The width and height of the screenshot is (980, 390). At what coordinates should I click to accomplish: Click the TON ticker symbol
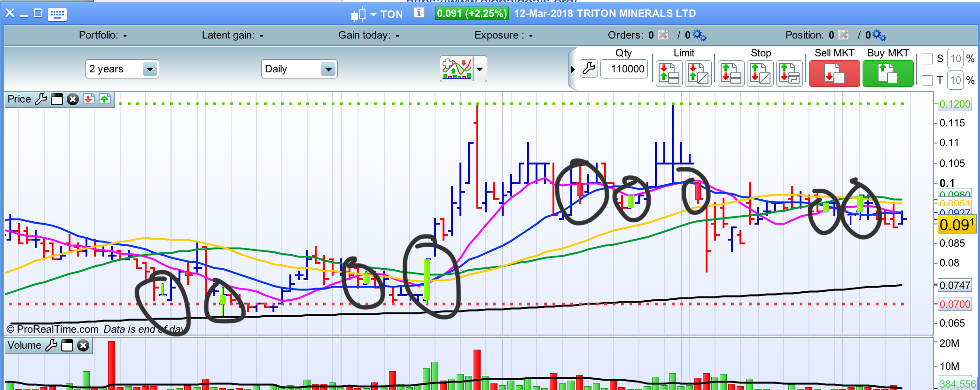391,14
